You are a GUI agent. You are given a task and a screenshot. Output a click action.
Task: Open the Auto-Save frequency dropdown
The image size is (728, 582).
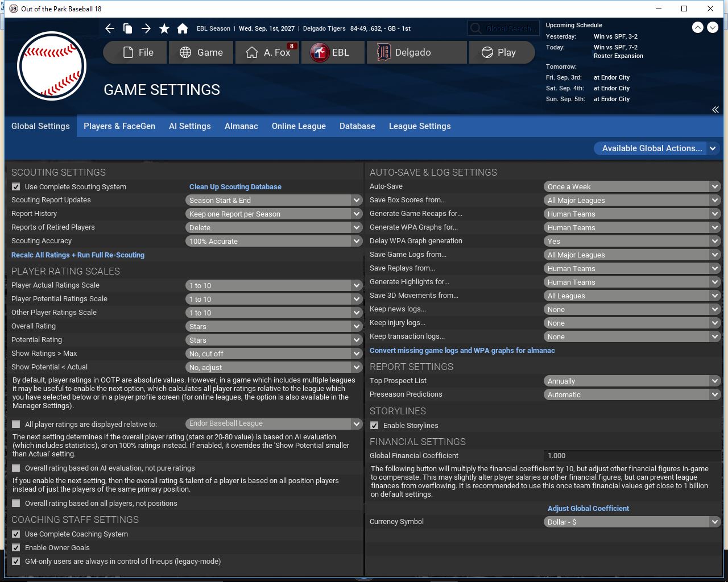pyautogui.click(x=631, y=187)
